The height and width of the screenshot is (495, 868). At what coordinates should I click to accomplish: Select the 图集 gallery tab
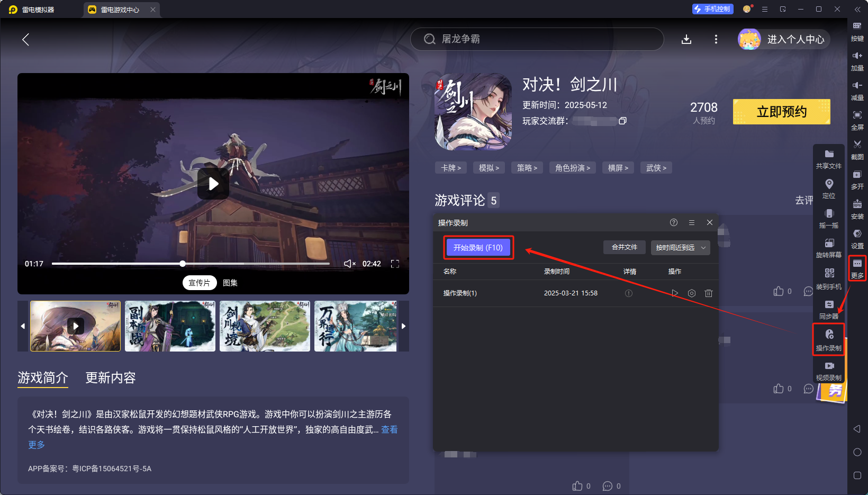pos(230,283)
